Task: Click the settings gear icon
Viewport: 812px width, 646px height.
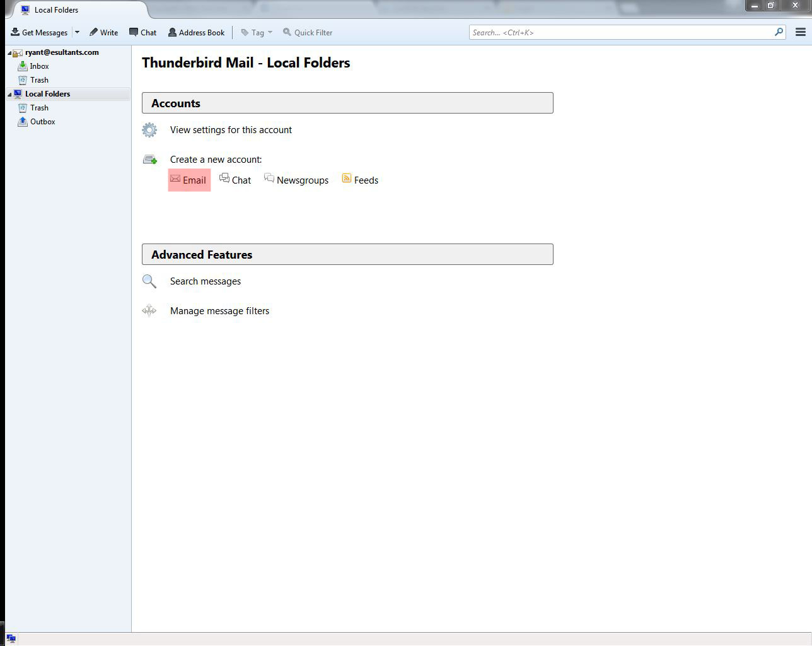Action: pyautogui.click(x=149, y=130)
